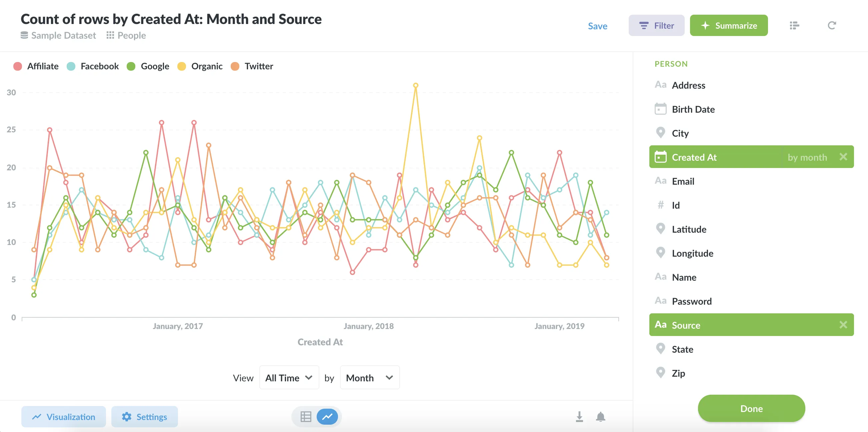Click the 'January, 2018' axis label

coord(368,326)
